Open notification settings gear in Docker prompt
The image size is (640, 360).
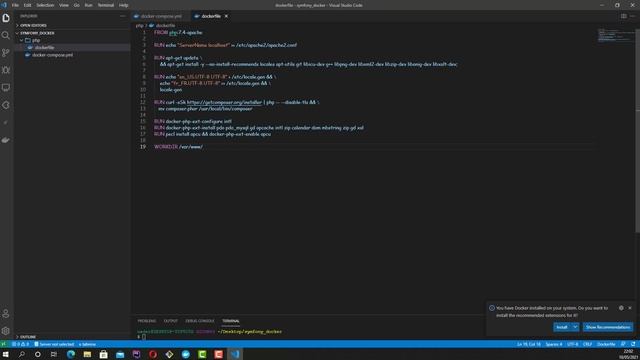pos(621,308)
